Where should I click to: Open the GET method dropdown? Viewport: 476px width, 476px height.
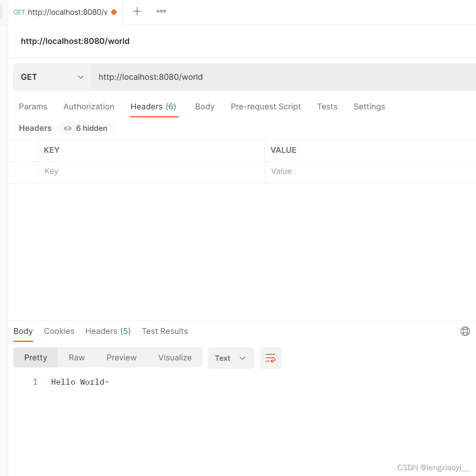52,77
